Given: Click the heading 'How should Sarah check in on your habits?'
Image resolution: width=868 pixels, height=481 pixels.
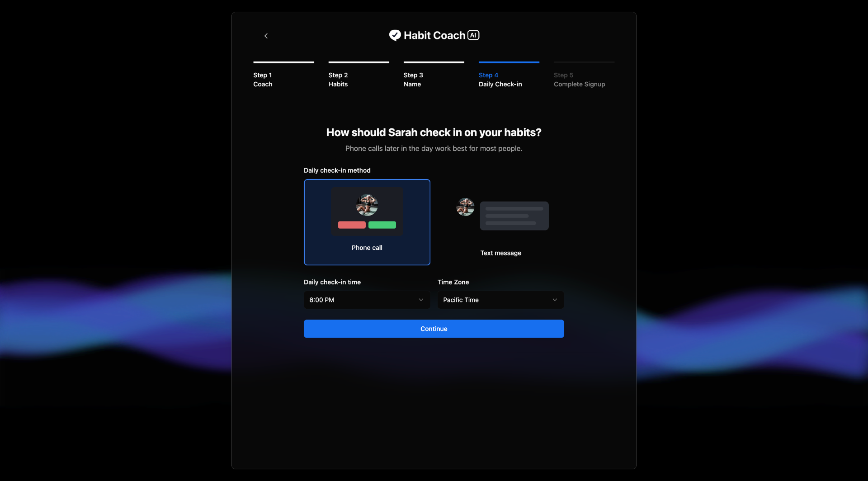Looking at the screenshot, I should coord(434,132).
